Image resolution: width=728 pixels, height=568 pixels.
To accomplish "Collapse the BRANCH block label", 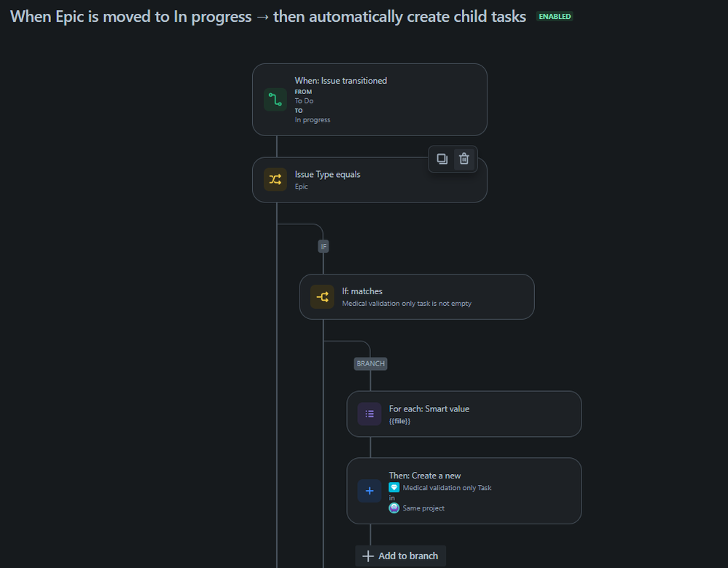I will pyautogui.click(x=370, y=363).
